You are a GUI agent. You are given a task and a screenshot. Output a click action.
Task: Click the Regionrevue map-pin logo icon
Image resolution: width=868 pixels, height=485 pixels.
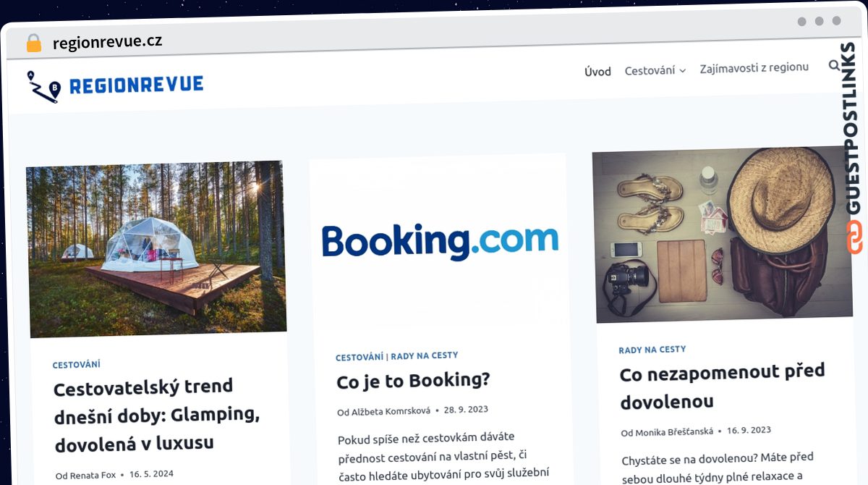point(43,86)
